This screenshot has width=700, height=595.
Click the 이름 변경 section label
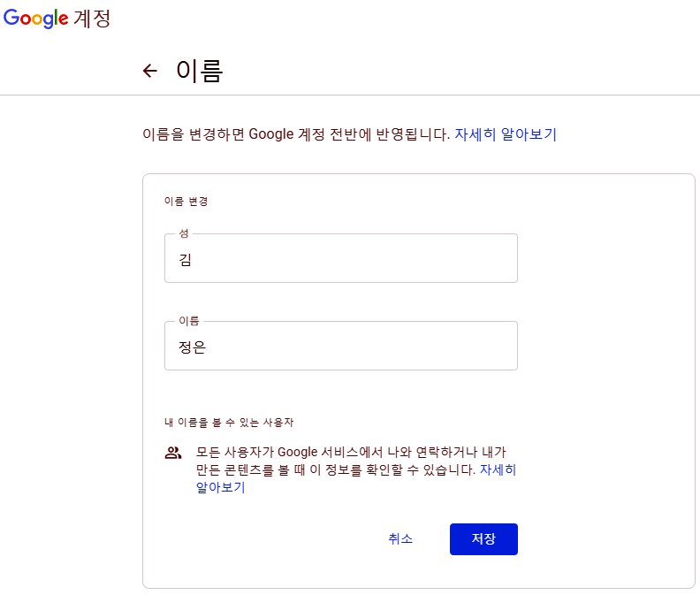(186, 202)
